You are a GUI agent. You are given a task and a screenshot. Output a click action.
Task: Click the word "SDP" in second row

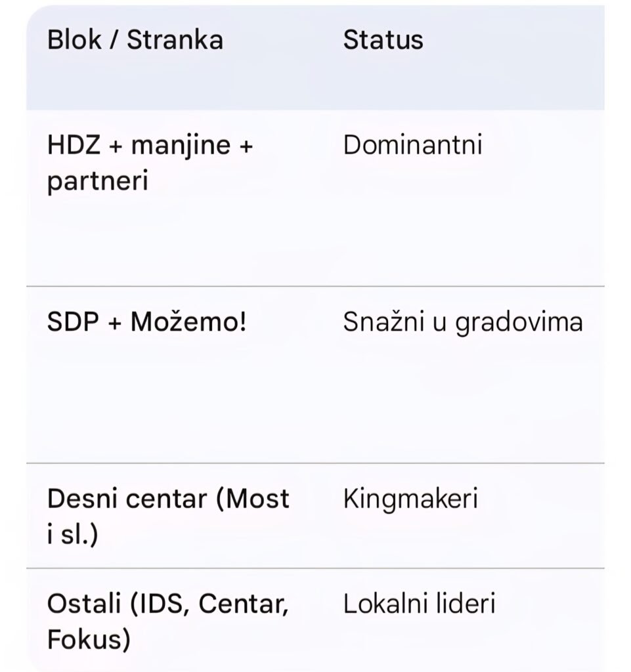[x=72, y=322]
